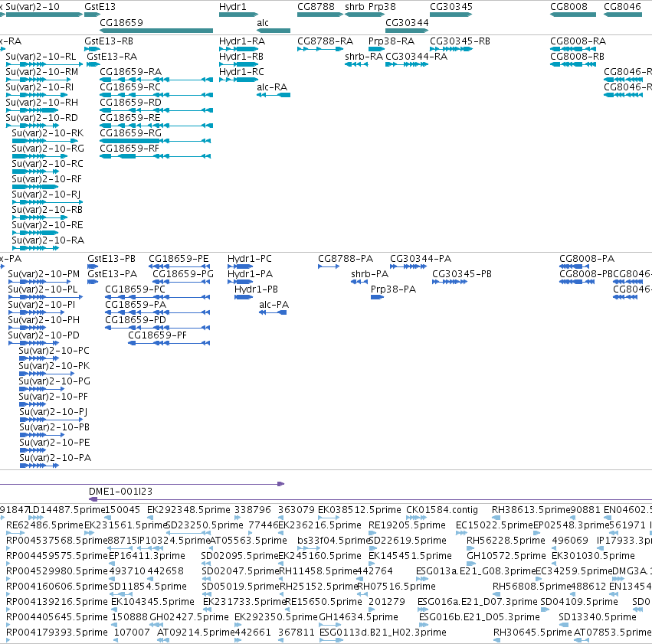The height and width of the screenshot is (644, 652).
Task: Click transcript GstE13-RB
Action: click(92, 49)
